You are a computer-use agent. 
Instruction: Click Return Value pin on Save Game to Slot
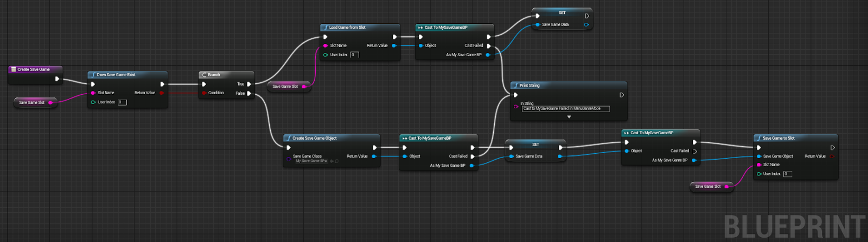(832, 156)
